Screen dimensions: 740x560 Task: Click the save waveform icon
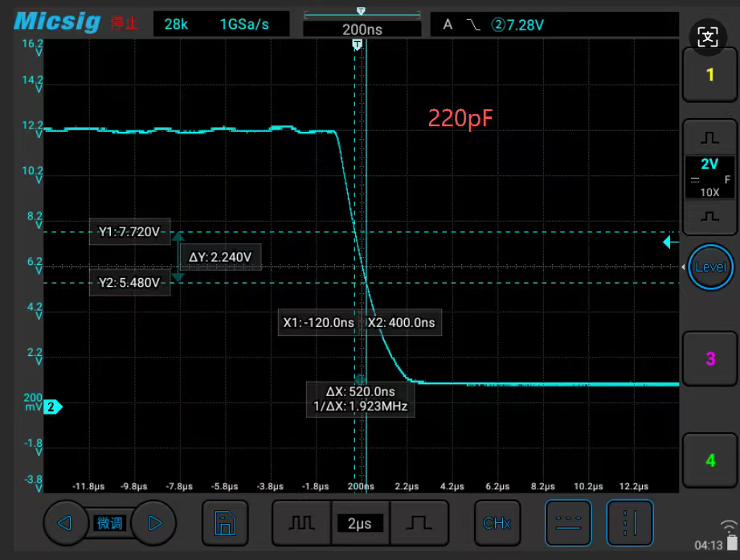pyautogui.click(x=224, y=524)
